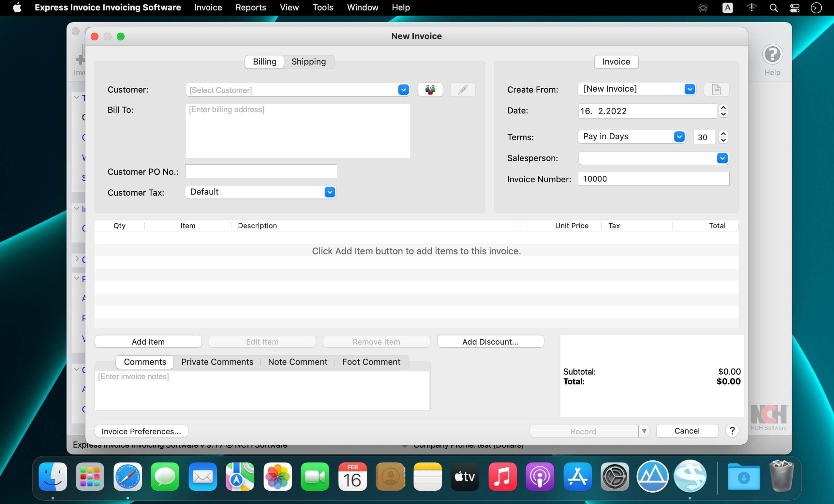The image size is (834, 504).
Task: Click the invoice notes text area
Action: pyautogui.click(x=262, y=391)
